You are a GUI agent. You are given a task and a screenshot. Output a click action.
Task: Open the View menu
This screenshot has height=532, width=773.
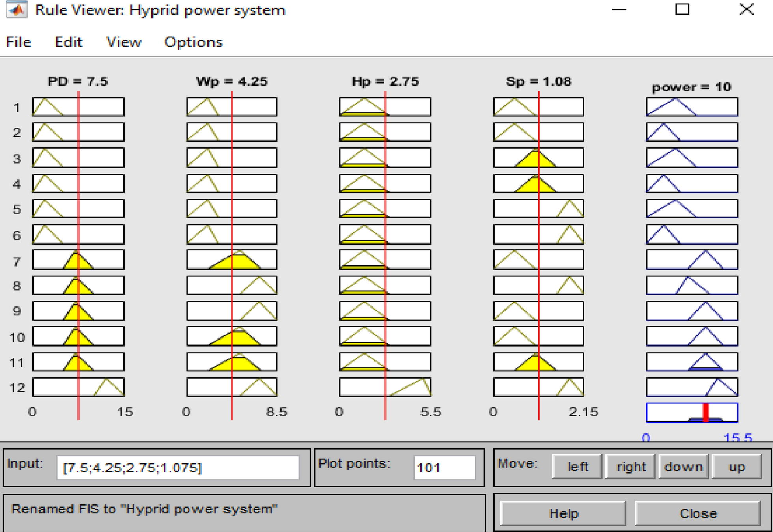click(x=124, y=42)
